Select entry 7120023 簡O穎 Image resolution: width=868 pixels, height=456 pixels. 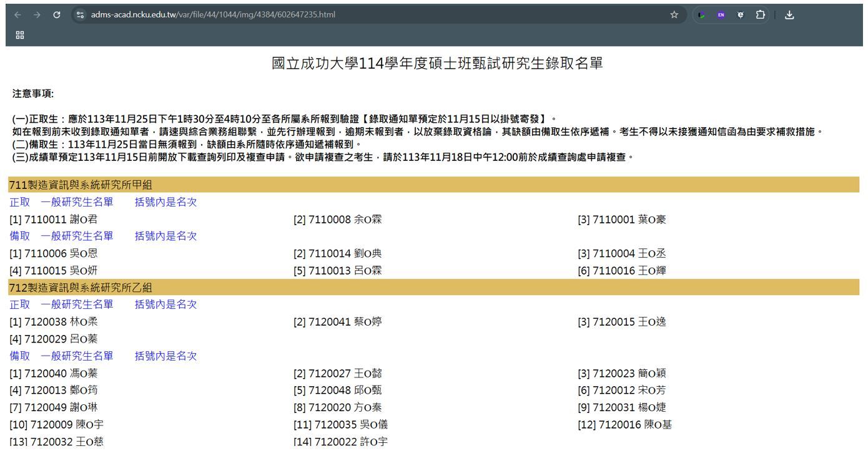622,374
